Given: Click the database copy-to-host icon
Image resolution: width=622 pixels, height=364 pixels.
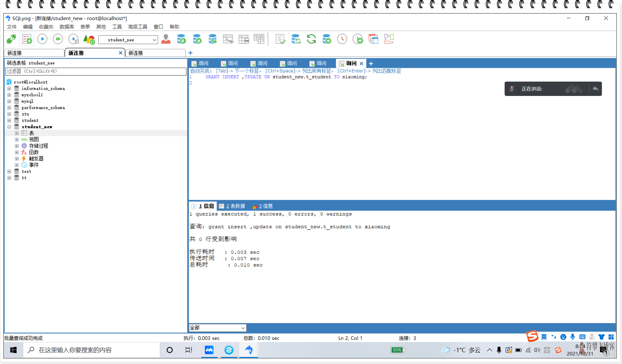Looking at the screenshot, I should point(212,39).
